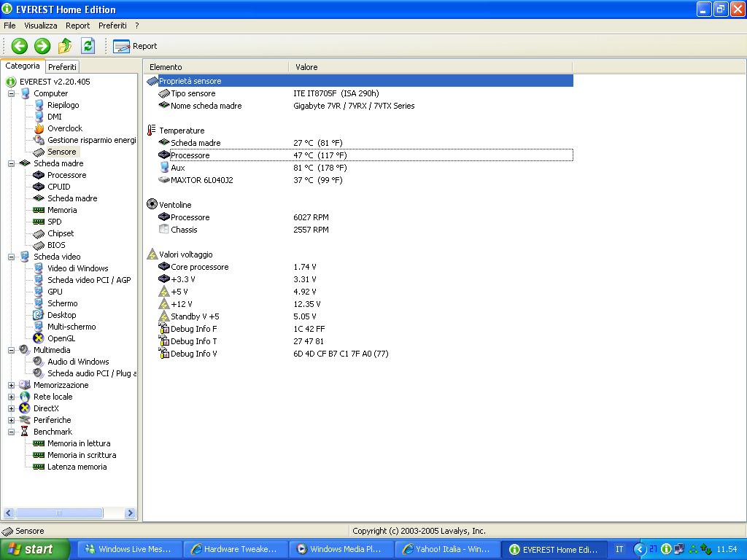Switch to the Preferiti tab
This screenshot has height=560, width=747.
point(63,67)
